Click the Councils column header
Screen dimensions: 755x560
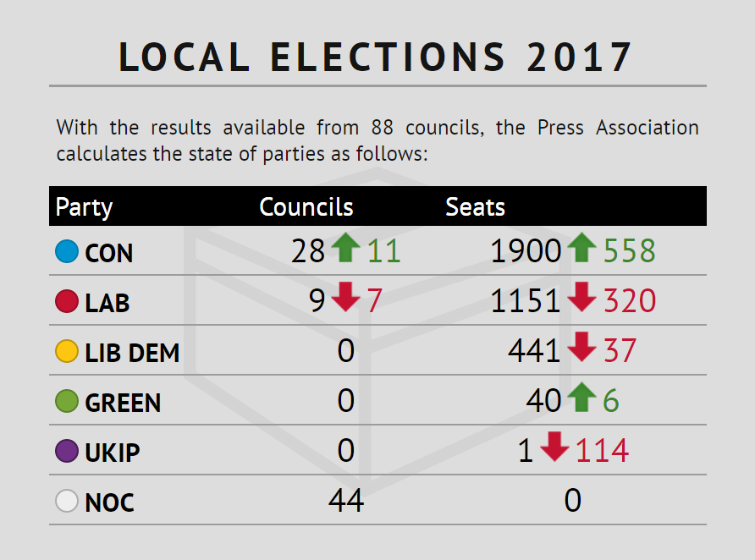click(306, 207)
